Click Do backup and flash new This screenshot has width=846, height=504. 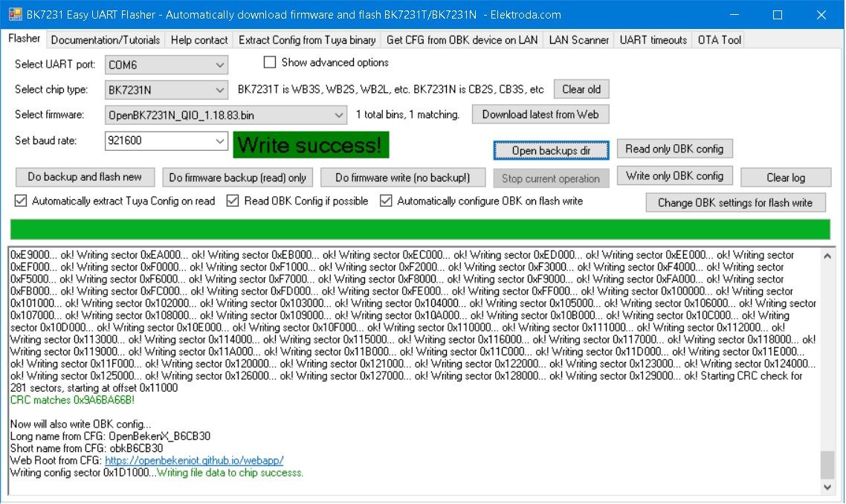tap(85, 177)
